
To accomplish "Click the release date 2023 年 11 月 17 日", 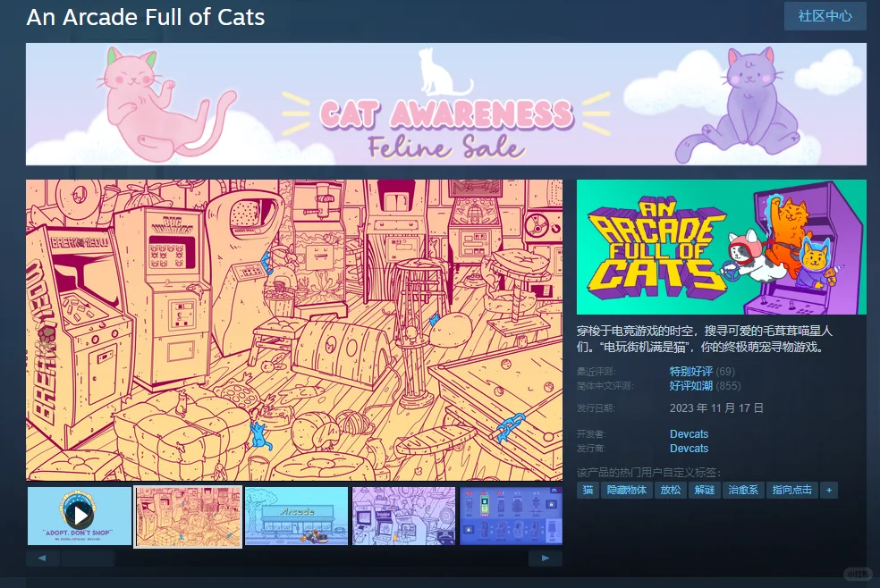I will [716, 408].
